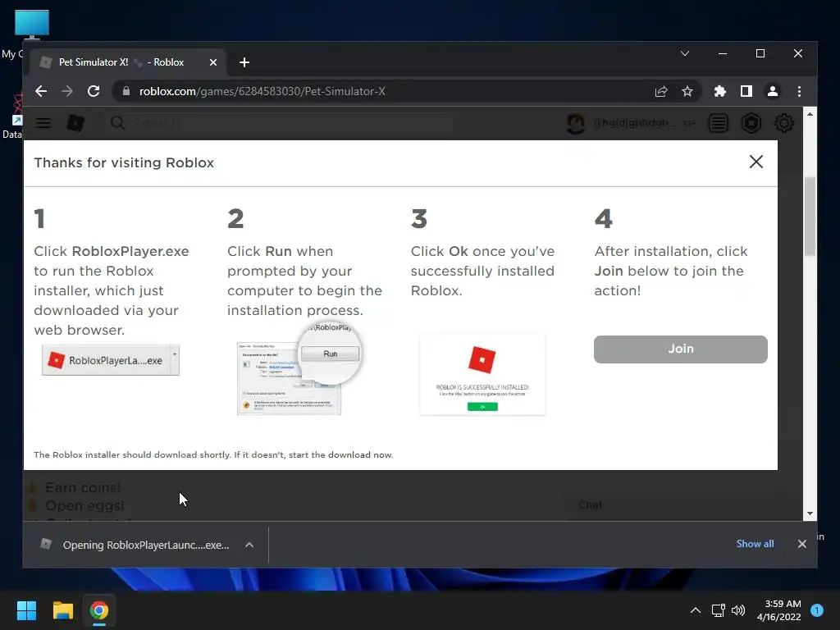Click the Run prompt illustration image

298,370
